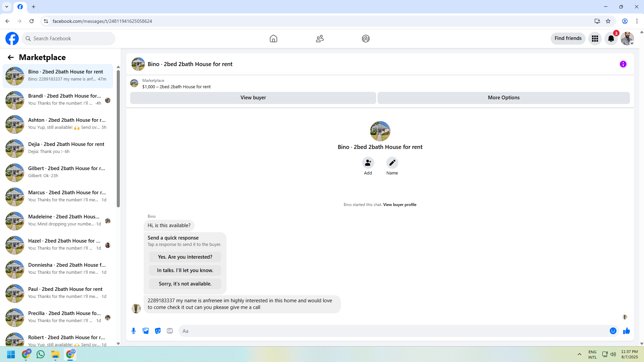Screen dimensions: 644x362
Task: Click the message input box Aa
Action: (393, 331)
